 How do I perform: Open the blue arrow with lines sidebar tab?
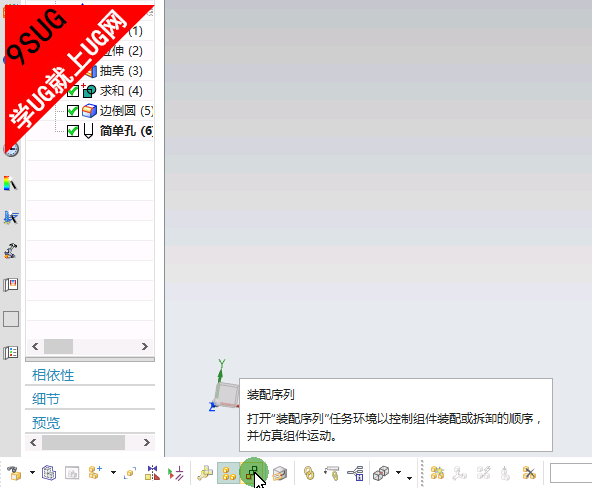[x=11, y=217]
